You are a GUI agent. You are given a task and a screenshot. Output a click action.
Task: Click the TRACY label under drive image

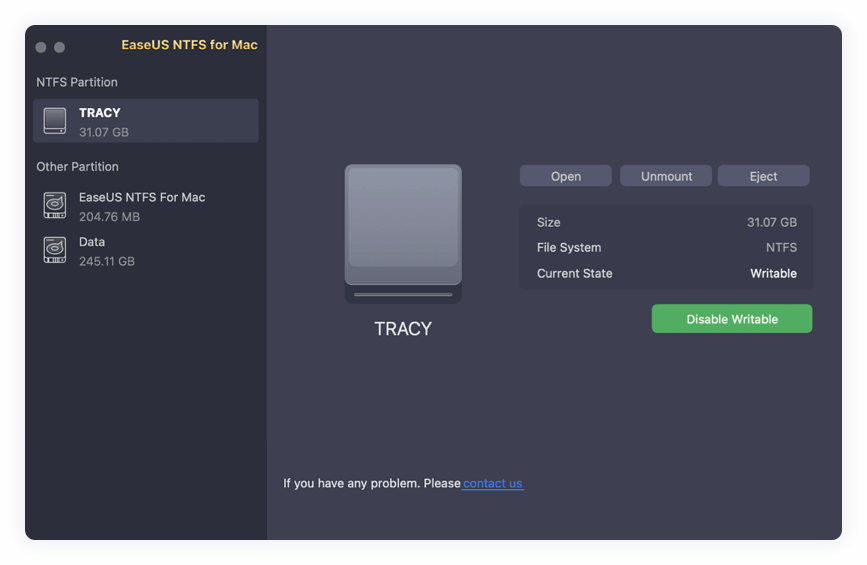403,328
